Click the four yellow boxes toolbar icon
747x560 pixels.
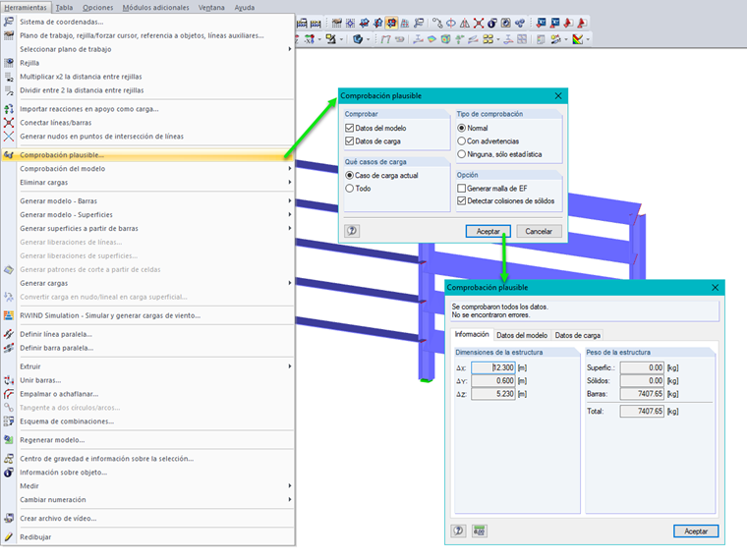(x=488, y=39)
